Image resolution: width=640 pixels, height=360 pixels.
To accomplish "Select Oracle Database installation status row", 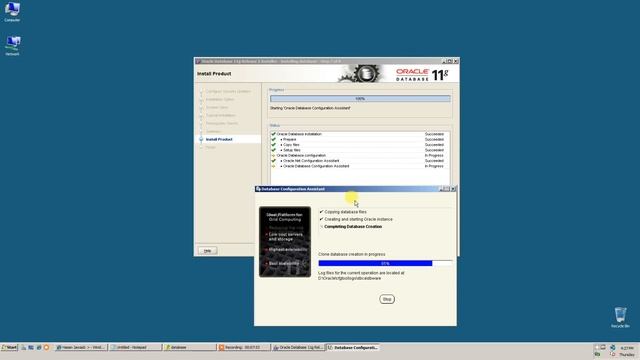I will point(360,134).
